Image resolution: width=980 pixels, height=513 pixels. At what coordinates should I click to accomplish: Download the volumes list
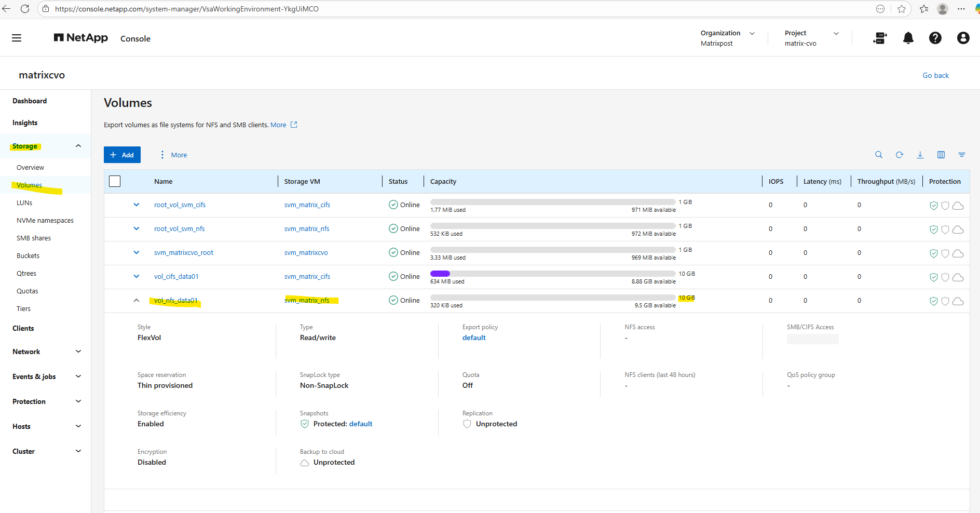click(920, 155)
